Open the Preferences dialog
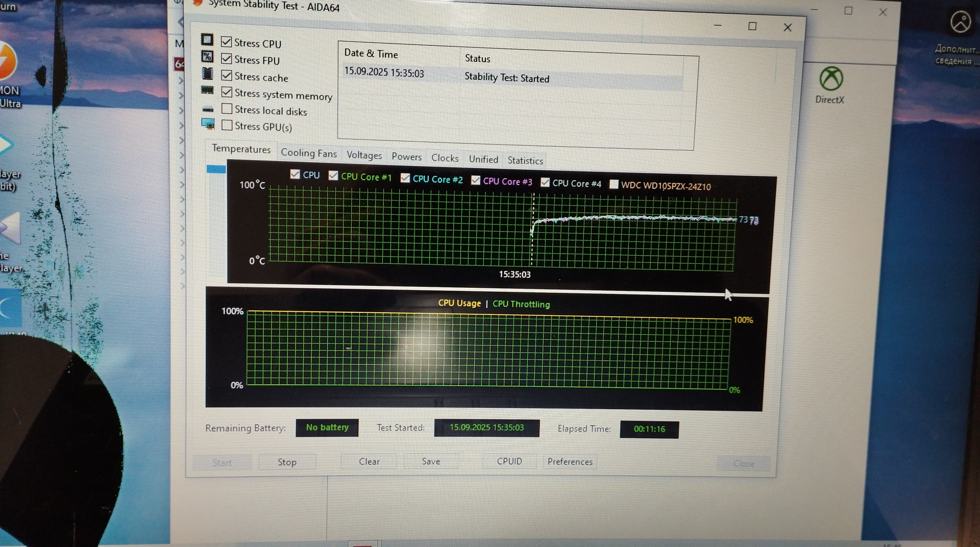Screen dimensions: 980x547 click(570, 462)
